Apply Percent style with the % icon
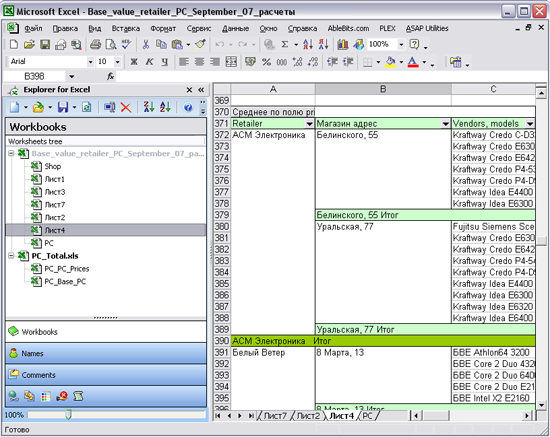The width and height of the screenshot is (550, 437). 266,62
